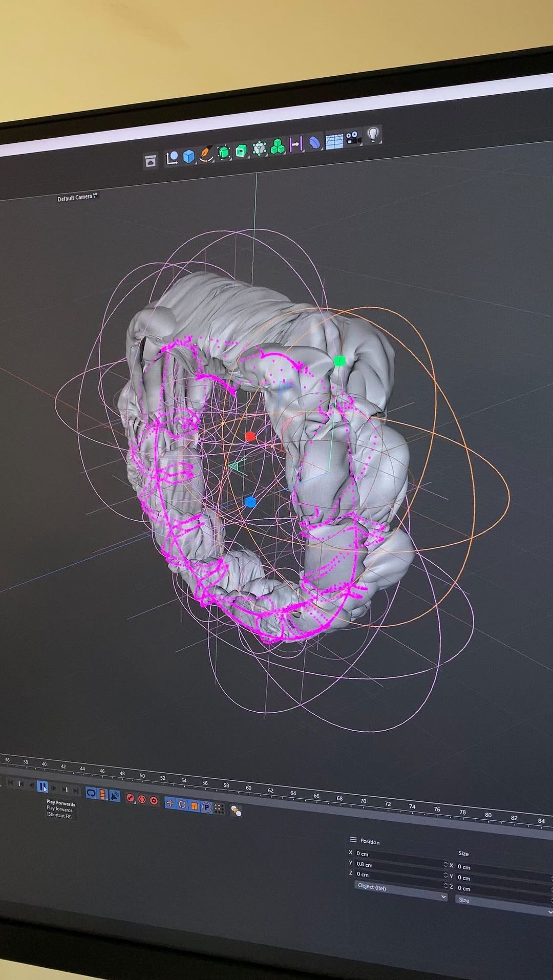Click the Null coordinate axis icon
Image resolution: width=553 pixels, height=980 pixels.
pos(172,158)
